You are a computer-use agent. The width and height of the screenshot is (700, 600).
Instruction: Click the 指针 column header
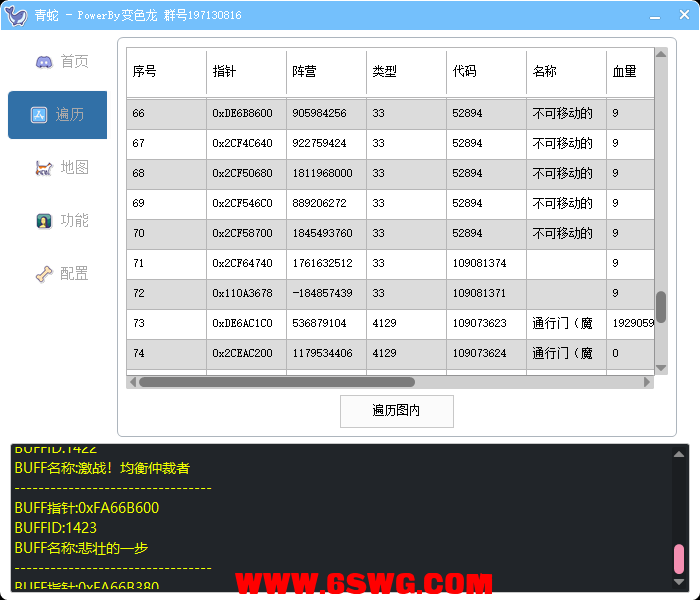click(246, 71)
